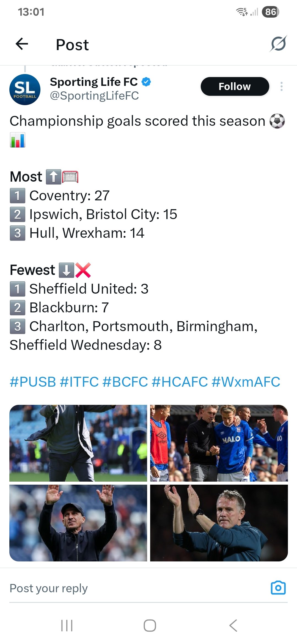Open the @SportingLifeFC handle
The image size is (297, 644).
click(94, 96)
